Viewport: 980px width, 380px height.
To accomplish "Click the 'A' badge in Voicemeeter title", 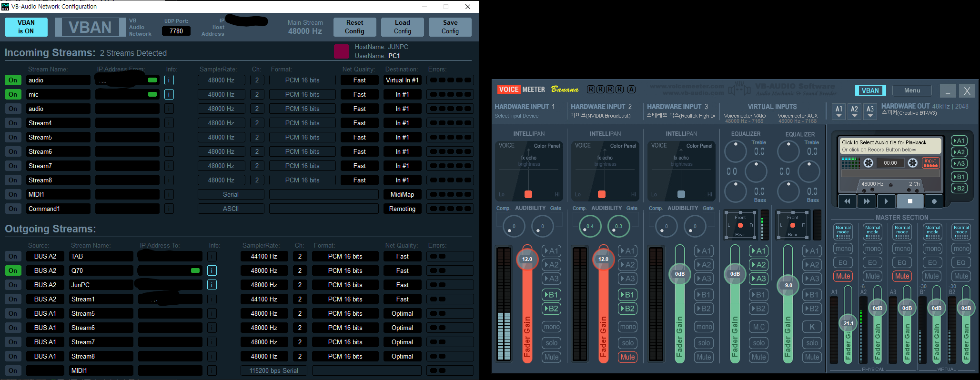I will (x=631, y=89).
